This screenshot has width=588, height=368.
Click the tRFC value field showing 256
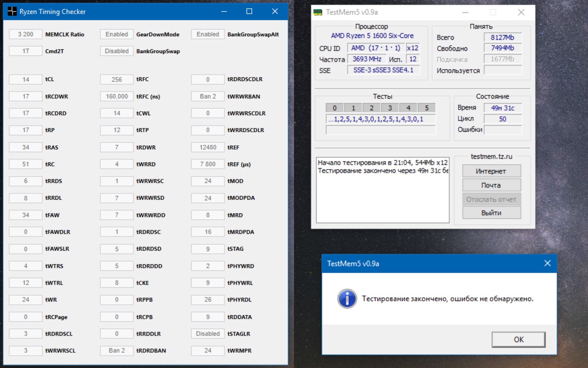[x=117, y=79]
